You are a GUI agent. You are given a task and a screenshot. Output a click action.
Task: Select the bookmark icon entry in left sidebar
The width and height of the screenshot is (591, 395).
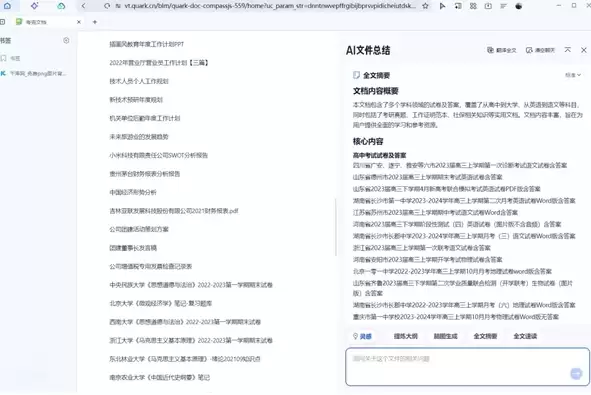click(x=10, y=58)
